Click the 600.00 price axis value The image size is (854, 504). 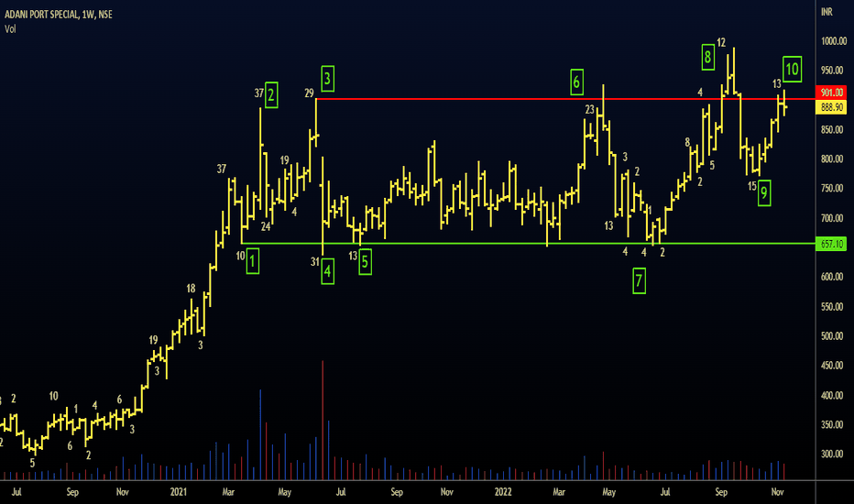click(x=834, y=277)
